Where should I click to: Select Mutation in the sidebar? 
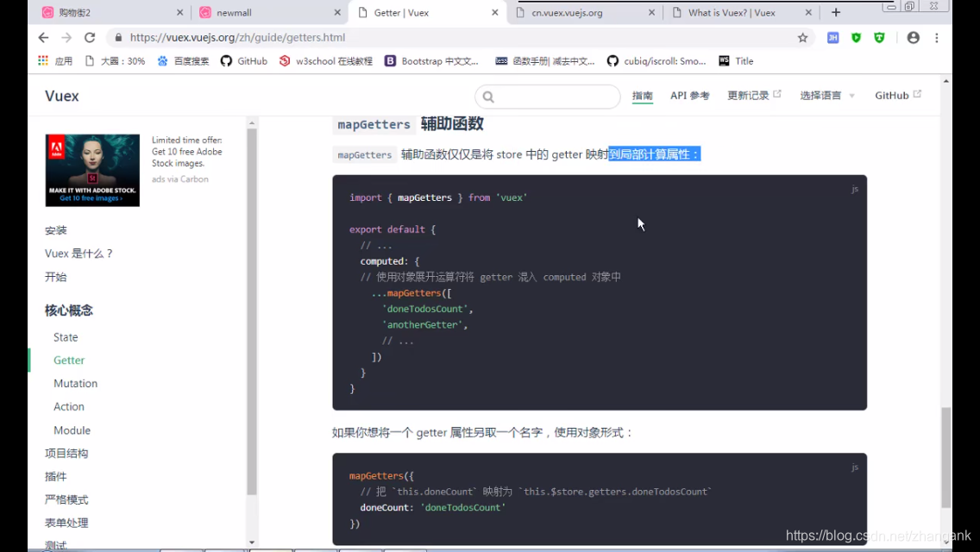[76, 383]
